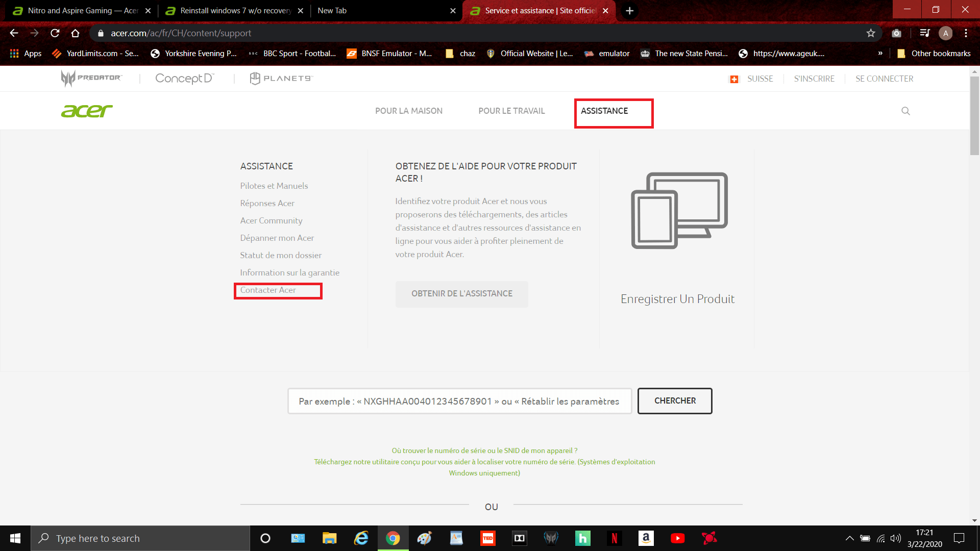The image size is (980, 551).
Task: Open the Predator brand logo
Action: point(91,78)
